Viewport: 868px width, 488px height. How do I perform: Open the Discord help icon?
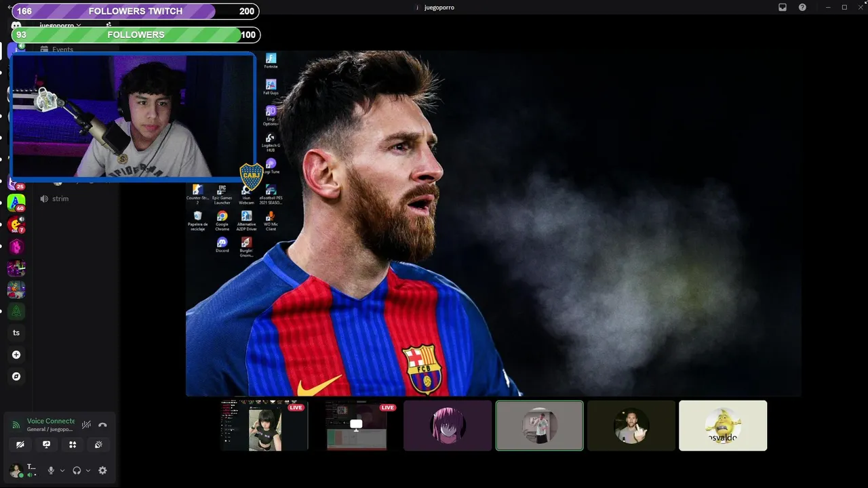coord(802,7)
